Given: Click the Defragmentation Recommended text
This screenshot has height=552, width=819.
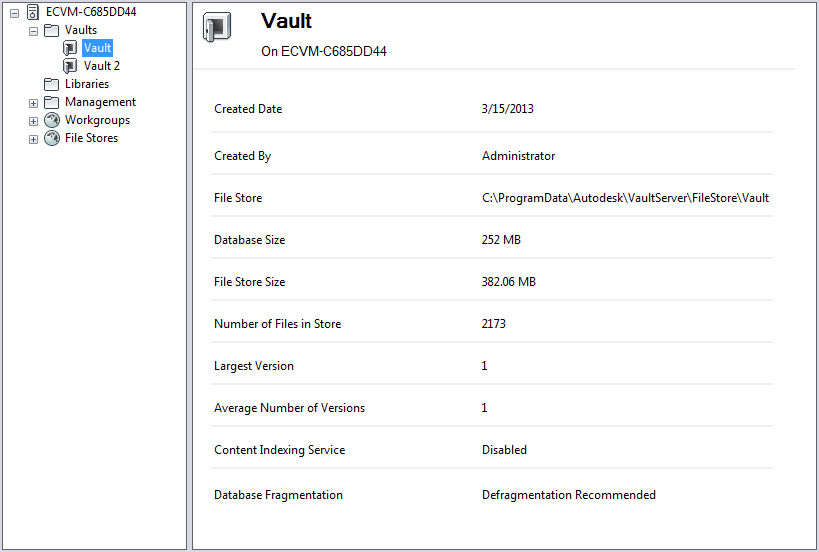Looking at the screenshot, I should pyautogui.click(x=568, y=495).
